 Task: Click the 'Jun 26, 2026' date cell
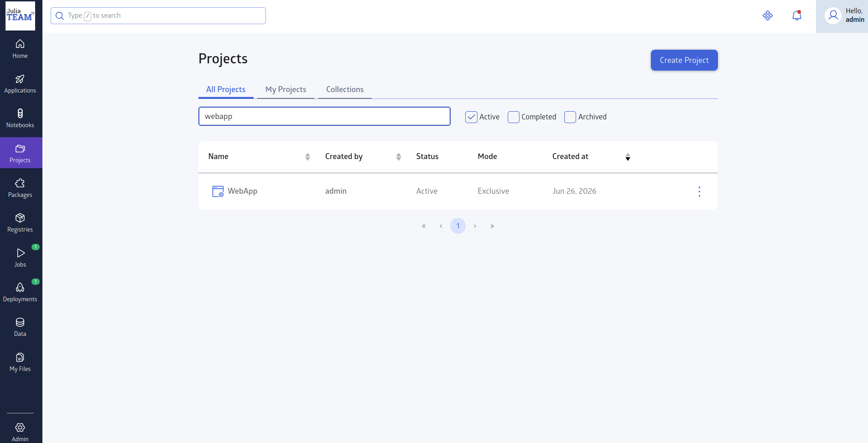point(574,191)
